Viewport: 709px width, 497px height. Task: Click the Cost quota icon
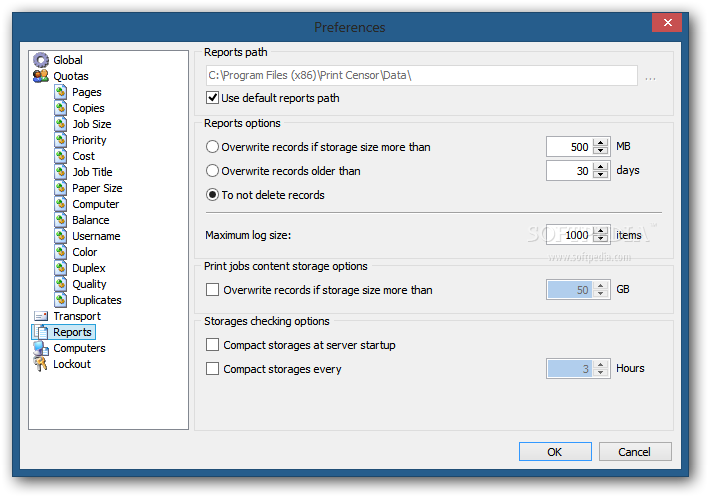61,156
